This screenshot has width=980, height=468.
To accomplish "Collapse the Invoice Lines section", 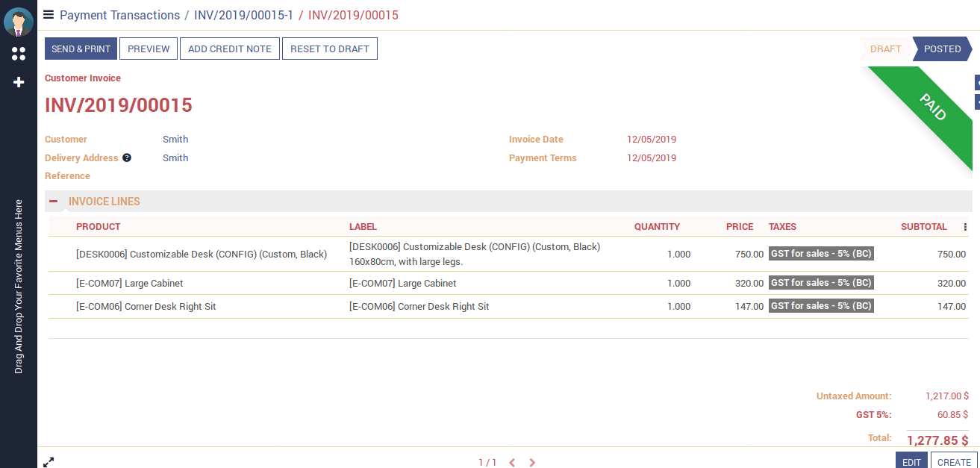I will pyautogui.click(x=54, y=202).
